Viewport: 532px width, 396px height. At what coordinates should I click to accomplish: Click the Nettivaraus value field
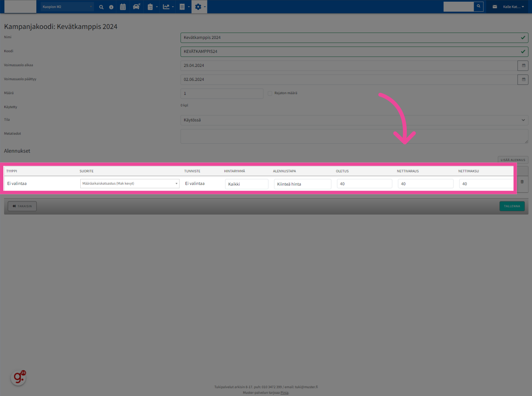425,184
